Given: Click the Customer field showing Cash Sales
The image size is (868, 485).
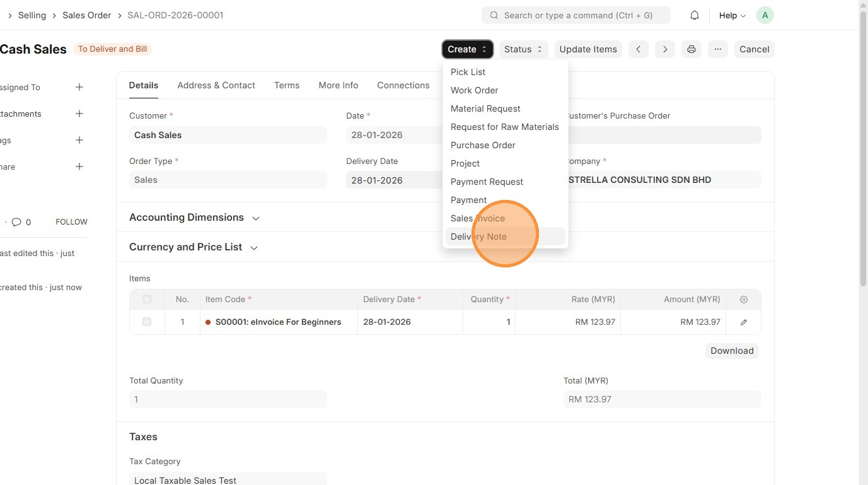Looking at the screenshot, I should [x=228, y=135].
